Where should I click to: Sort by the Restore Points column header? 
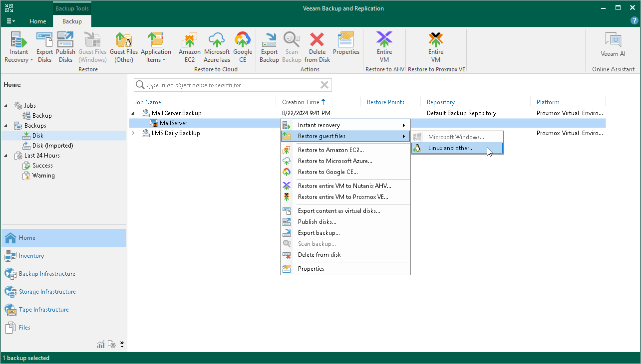[385, 102]
